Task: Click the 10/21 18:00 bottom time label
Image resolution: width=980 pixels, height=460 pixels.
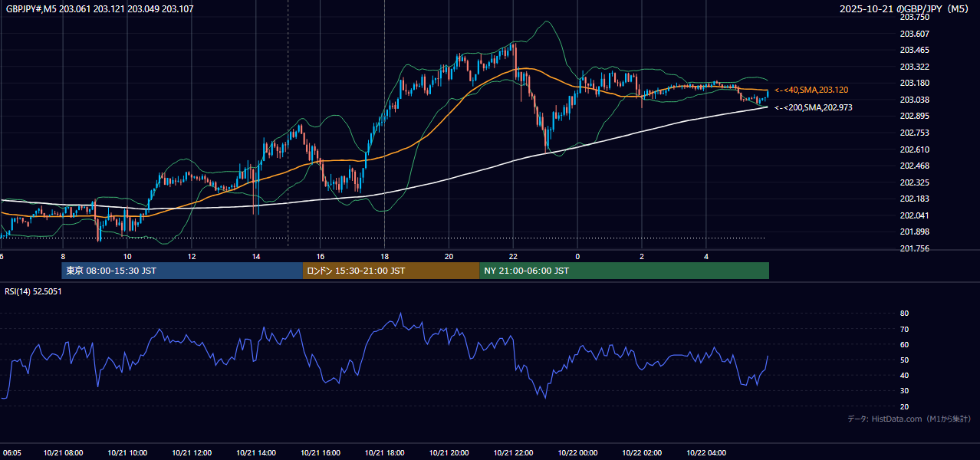Action: pos(385,453)
